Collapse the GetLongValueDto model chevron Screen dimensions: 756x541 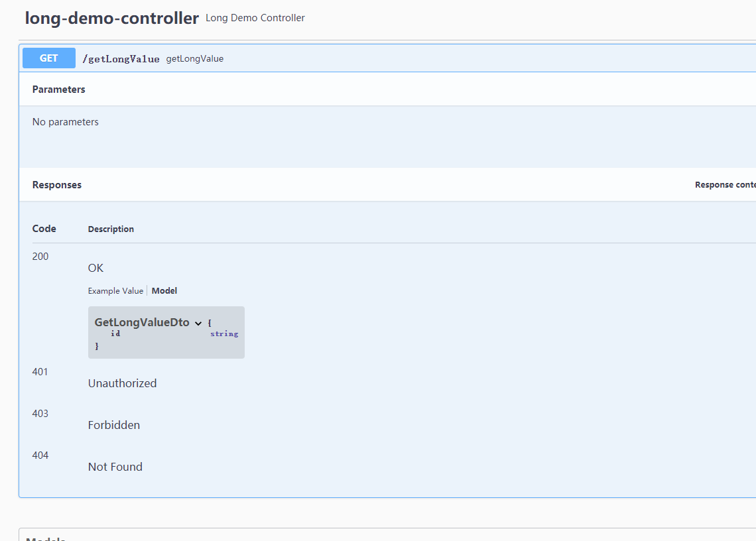[198, 324]
